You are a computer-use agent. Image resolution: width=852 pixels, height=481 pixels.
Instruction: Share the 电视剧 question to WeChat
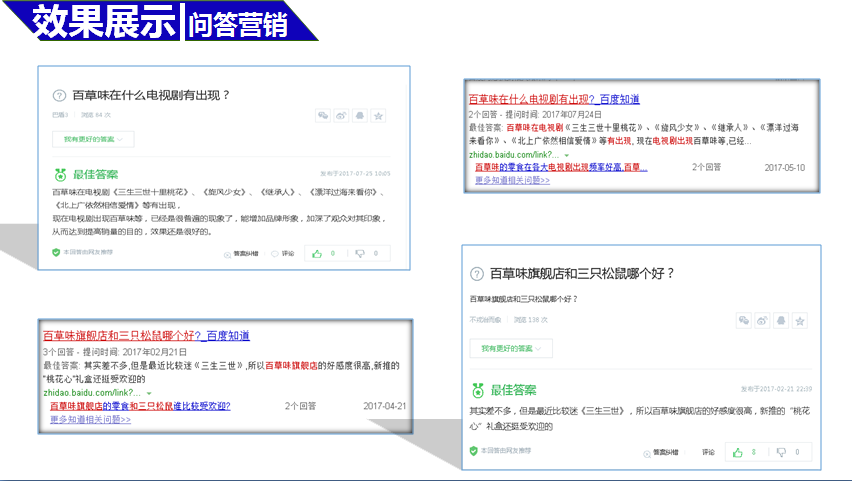tap(323, 116)
